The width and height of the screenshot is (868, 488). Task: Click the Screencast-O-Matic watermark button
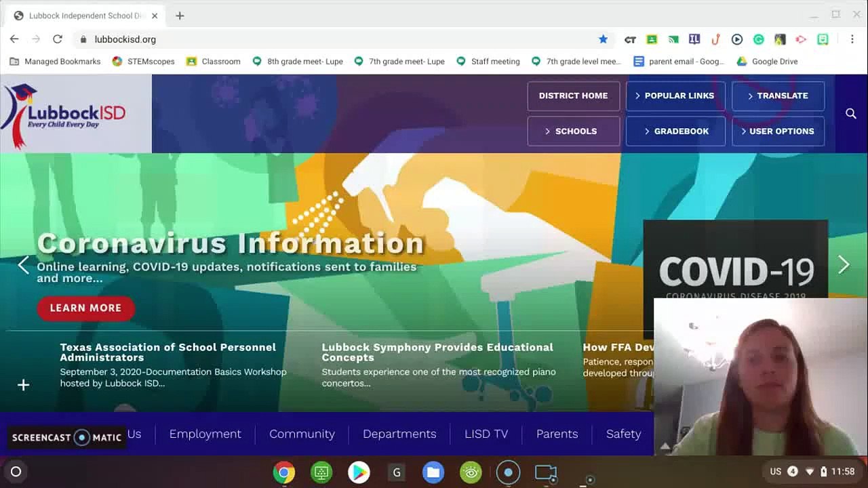pos(67,437)
